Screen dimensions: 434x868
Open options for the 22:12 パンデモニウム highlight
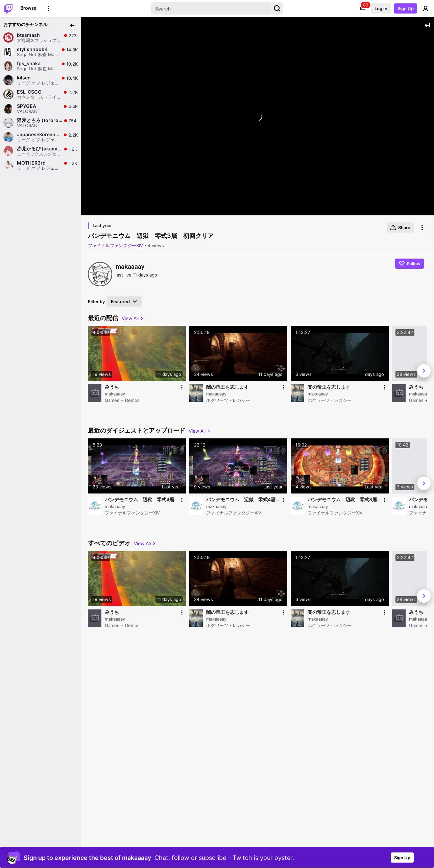283,500
